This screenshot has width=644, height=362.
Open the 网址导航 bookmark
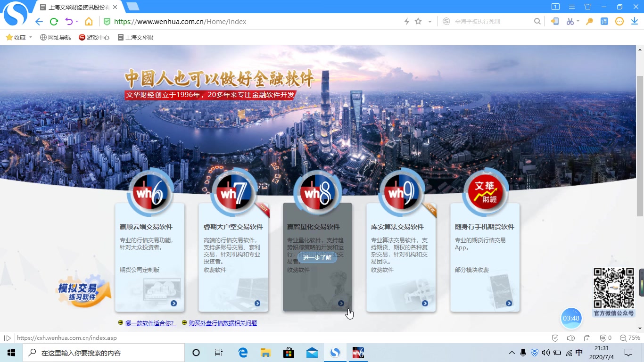(55, 37)
